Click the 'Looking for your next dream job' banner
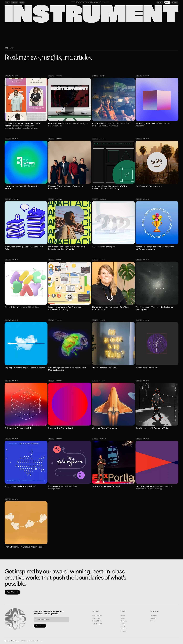The width and height of the screenshot is (183, 644). click(90, 2)
